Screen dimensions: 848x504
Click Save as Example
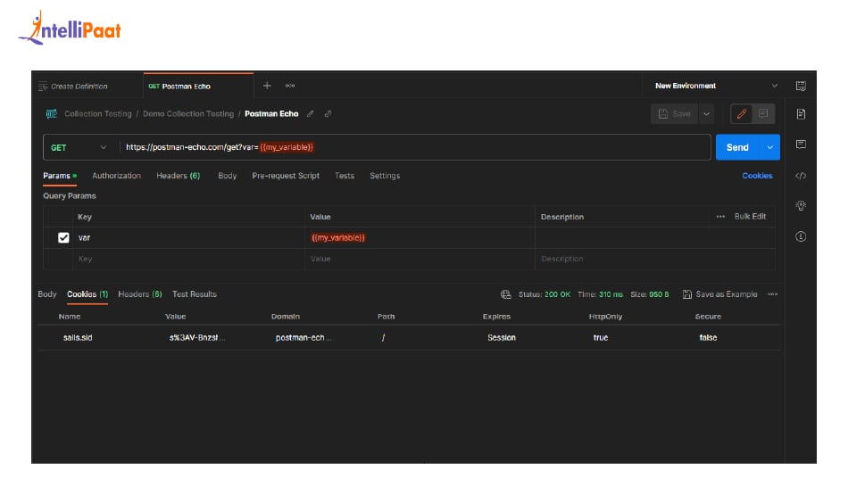[719, 294]
